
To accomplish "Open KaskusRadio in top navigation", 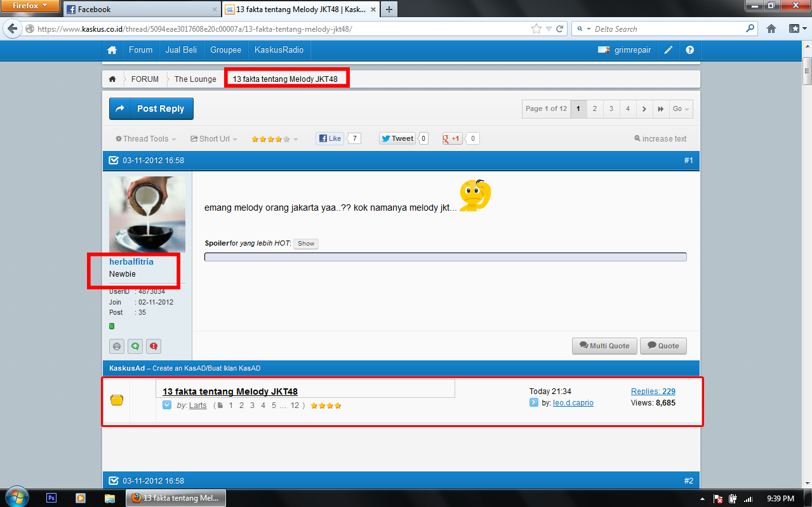I will tap(279, 50).
